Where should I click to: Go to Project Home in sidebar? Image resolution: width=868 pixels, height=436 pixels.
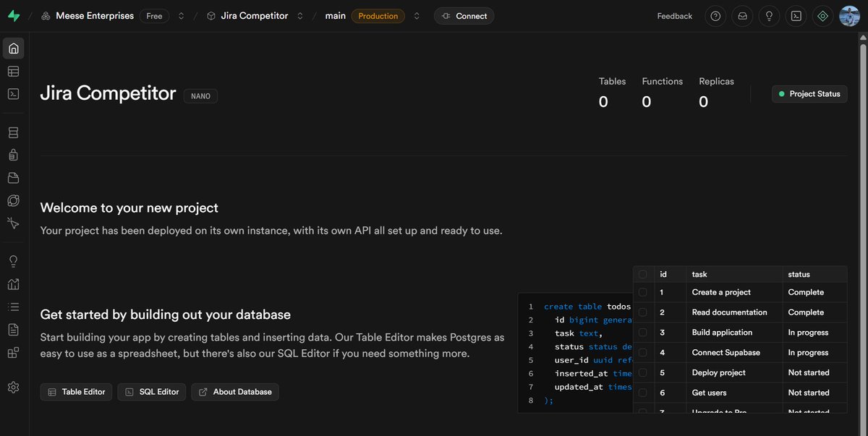click(x=13, y=49)
